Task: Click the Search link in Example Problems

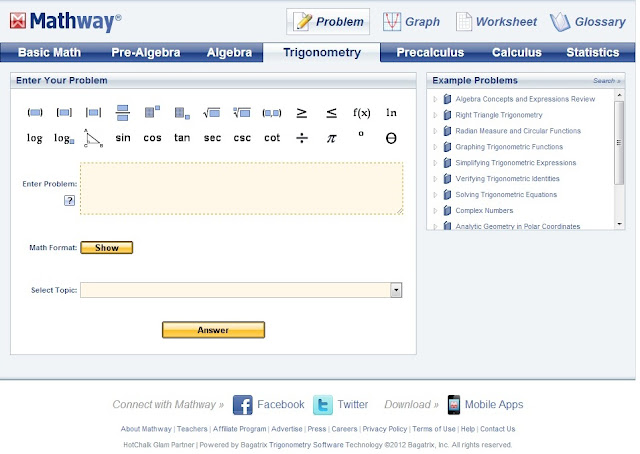Action: (x=607, y=81)
